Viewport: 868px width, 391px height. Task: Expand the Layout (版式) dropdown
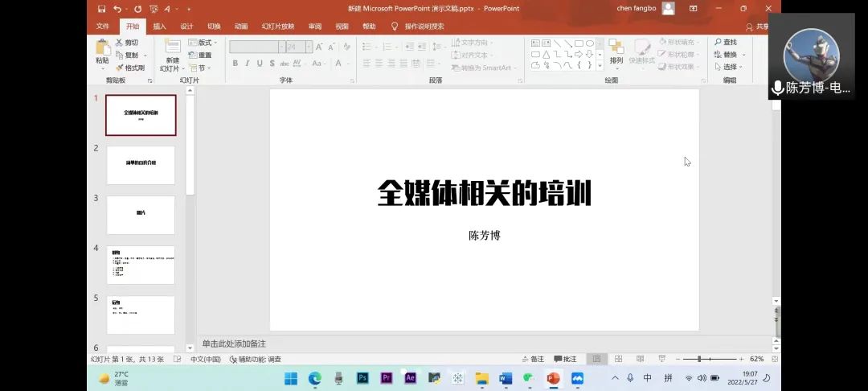click(x=204, y=43)
